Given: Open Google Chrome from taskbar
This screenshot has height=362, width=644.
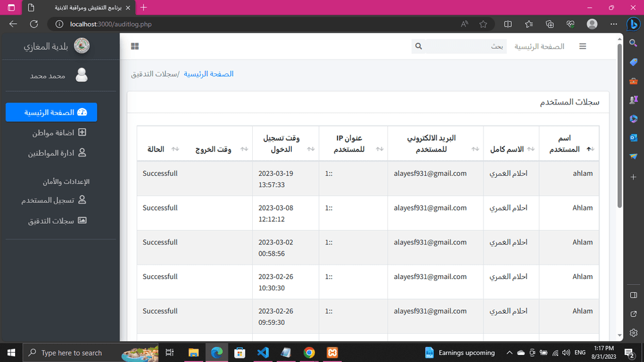Looking at the screenshot, I should [x=309, y=353].
